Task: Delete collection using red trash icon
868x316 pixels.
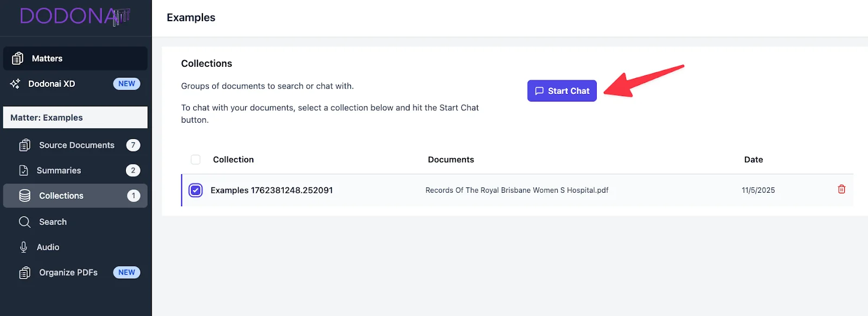Action: [x=841, y=189]
